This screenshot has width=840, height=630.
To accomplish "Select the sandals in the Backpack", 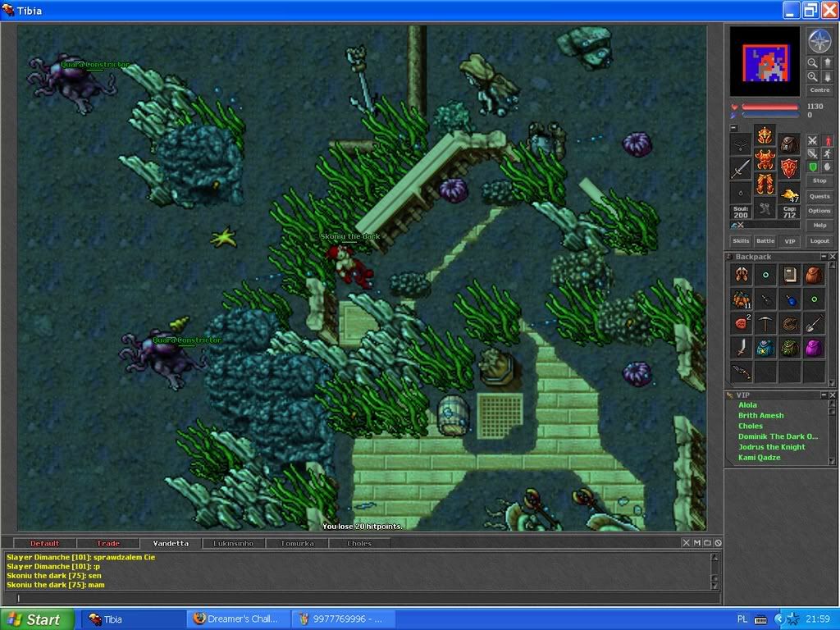I will point(742,275).
